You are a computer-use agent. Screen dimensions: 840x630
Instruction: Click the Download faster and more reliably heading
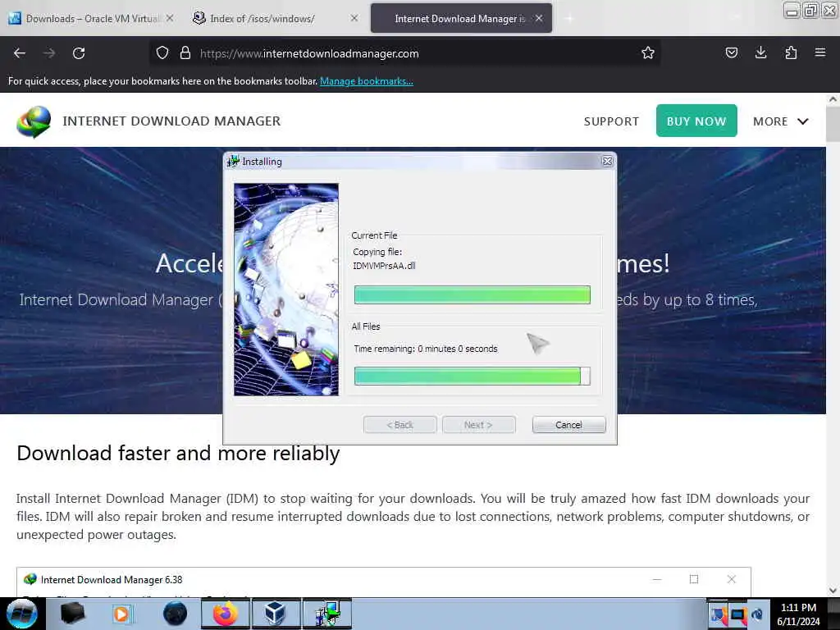[178, 453]
